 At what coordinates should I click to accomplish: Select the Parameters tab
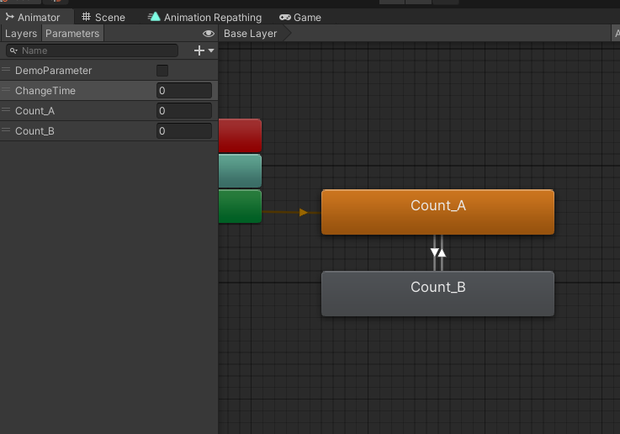[72, 34]
